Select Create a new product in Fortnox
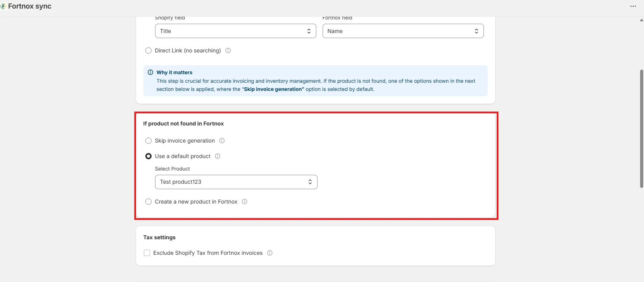 pos(148,202)
